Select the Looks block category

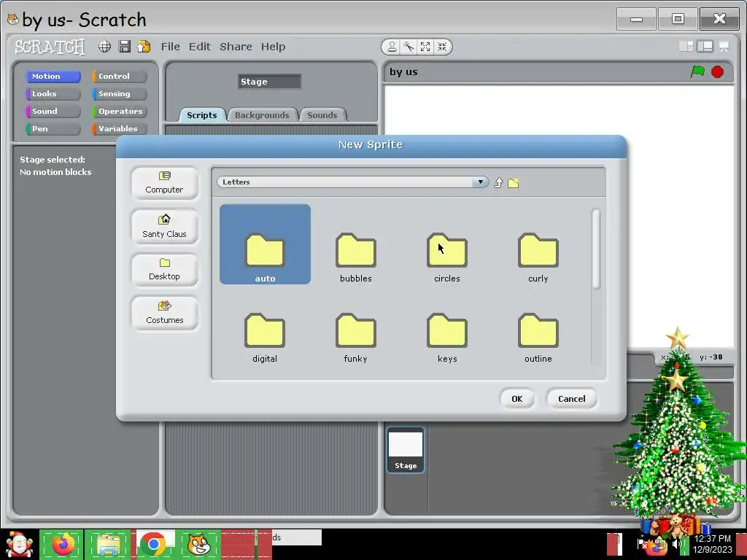(53, 94)
